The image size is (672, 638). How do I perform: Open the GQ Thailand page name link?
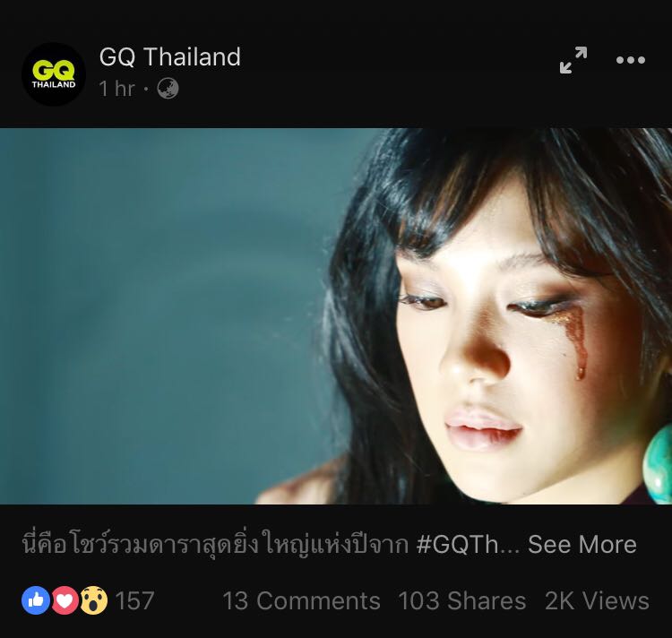[169, 56]
